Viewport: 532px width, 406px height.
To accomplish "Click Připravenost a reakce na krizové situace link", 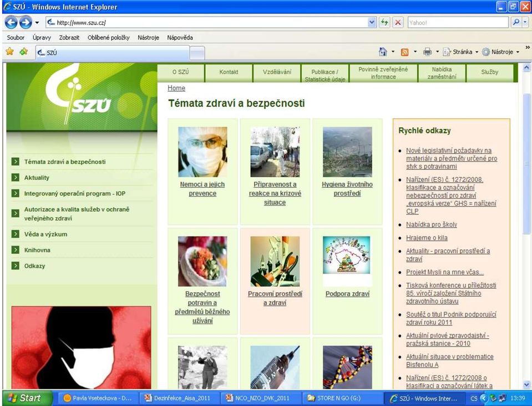I will point(275,193).
